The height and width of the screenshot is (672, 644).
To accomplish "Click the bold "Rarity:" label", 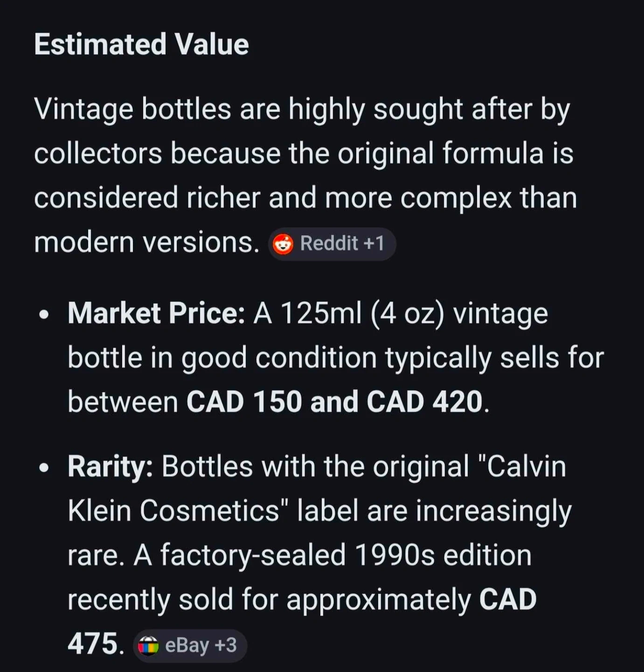I will tap(110, 466).
